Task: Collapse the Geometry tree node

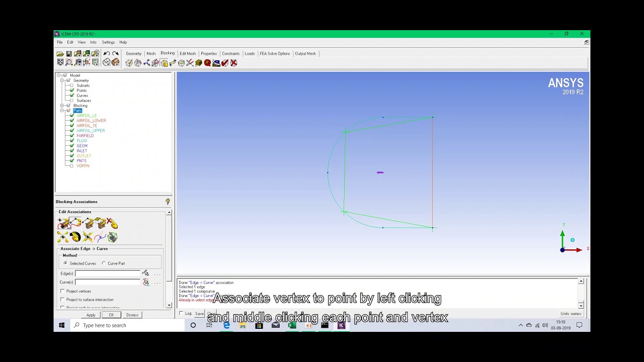Action: pyautogui.click(x=62, y=80)
